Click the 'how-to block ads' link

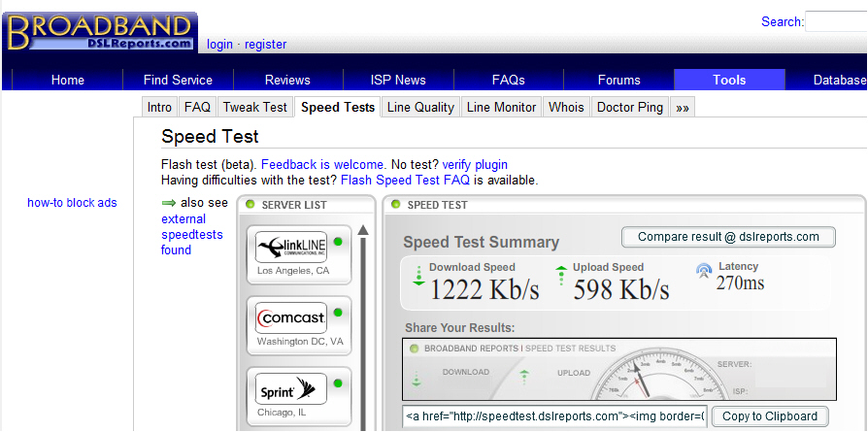point(72,203)
